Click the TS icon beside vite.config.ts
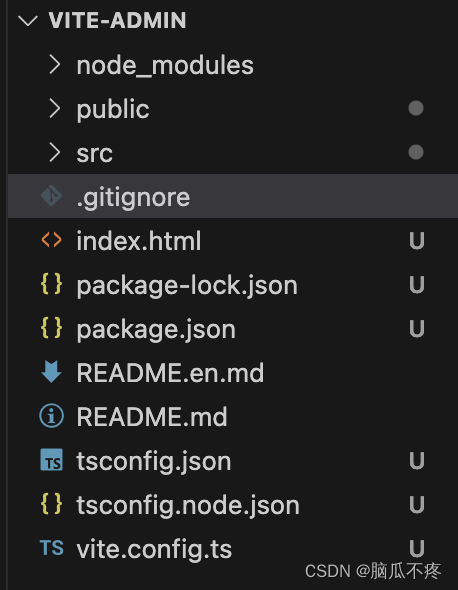The height and width of the screenshot is (590, 458). 52,548
